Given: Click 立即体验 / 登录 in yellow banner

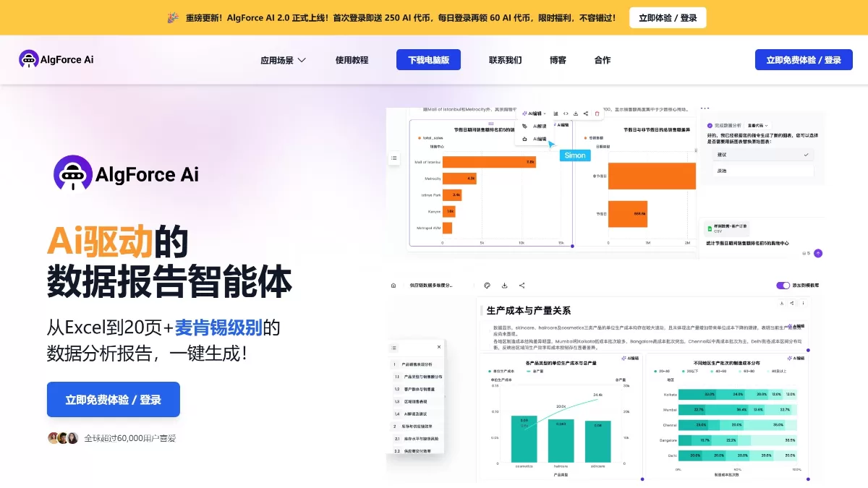Looking at the screenshot, I should point(667,18).
